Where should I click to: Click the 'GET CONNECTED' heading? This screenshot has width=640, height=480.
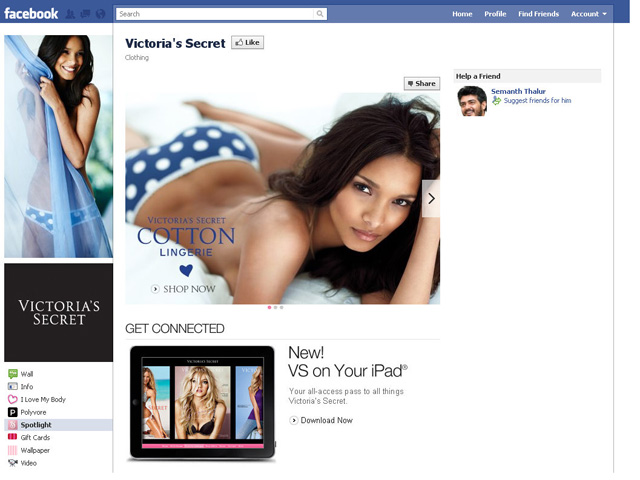click(175, 329)
